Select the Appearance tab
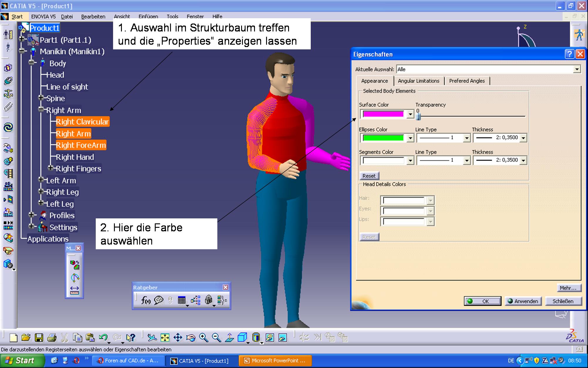This screenshot has height=368, width=588. pos(374,81)
